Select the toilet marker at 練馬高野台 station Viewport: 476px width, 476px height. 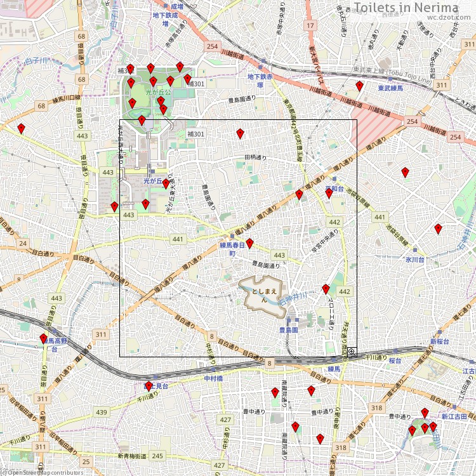click(x=43, y=339)
